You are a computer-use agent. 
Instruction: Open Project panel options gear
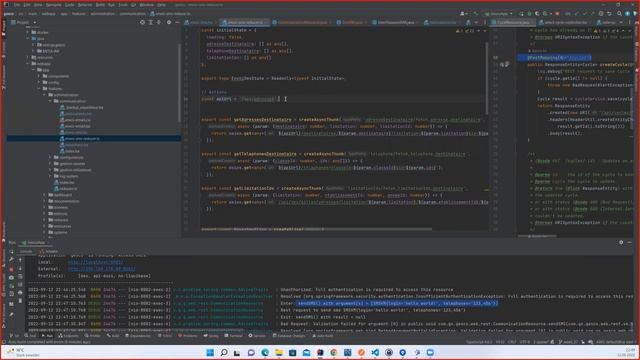[x=169, y=22]
